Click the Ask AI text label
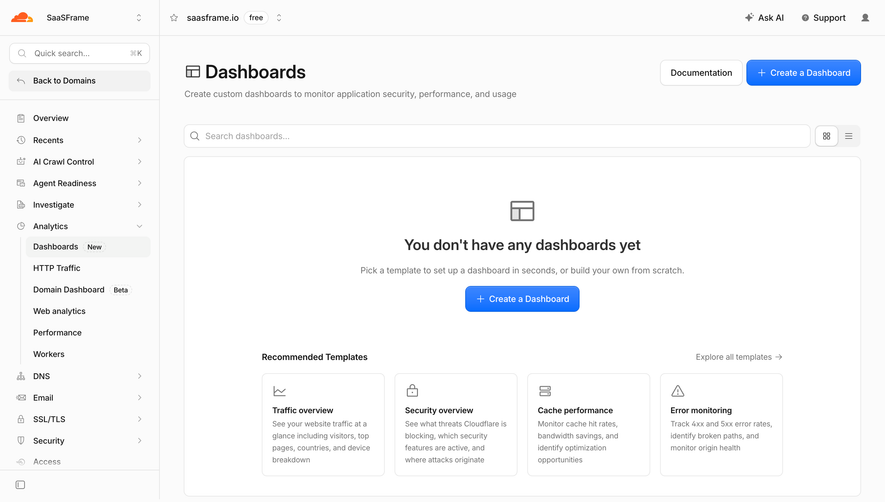Image resolution: width=885 pixels, height=502 pixels. click(770, 18)
